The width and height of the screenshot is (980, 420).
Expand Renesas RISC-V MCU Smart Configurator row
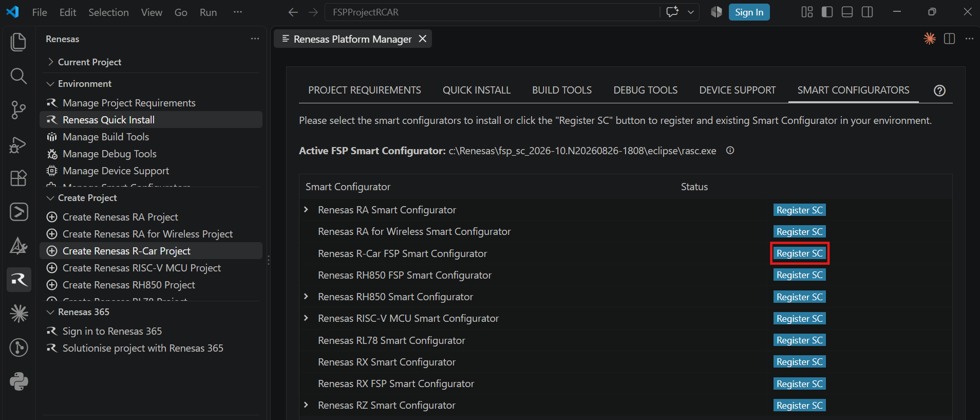click(x=306, y=318)
